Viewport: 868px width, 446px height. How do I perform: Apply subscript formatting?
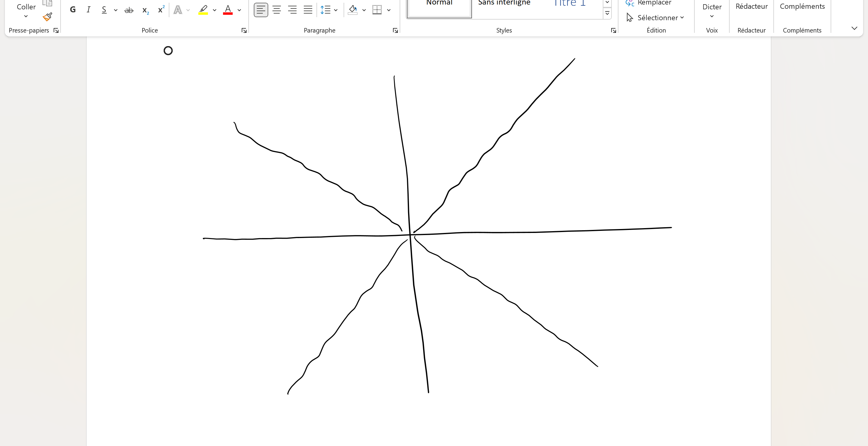click(x=145, y=10)
